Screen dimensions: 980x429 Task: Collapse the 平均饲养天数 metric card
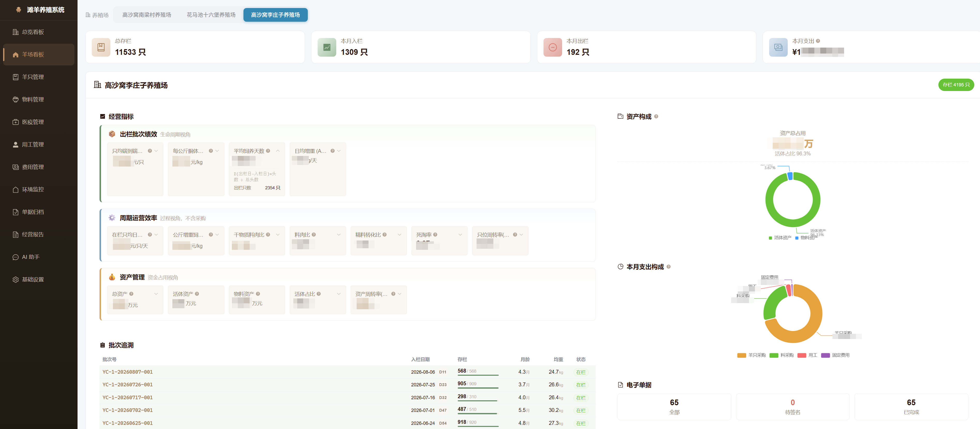(278, 151)
